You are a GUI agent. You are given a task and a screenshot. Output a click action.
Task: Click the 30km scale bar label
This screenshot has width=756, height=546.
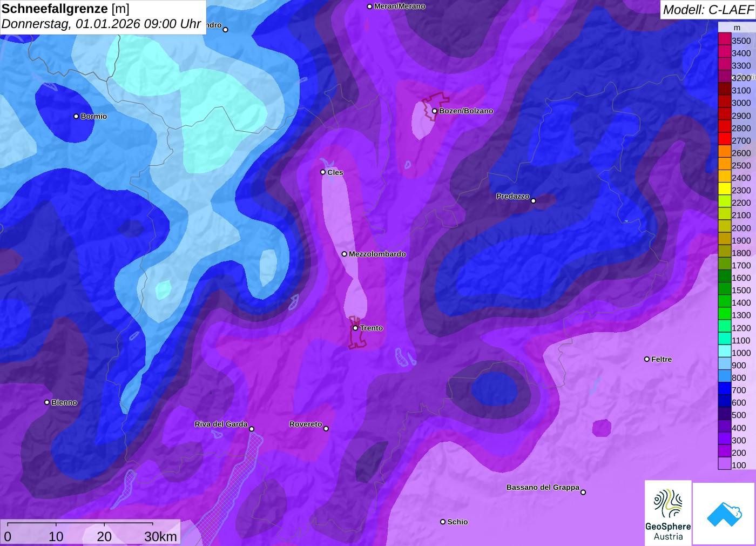coord(160,536)
